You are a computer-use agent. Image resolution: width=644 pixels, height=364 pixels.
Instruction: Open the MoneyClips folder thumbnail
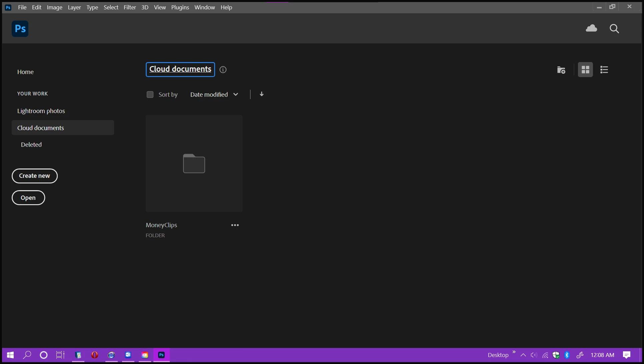194,163
